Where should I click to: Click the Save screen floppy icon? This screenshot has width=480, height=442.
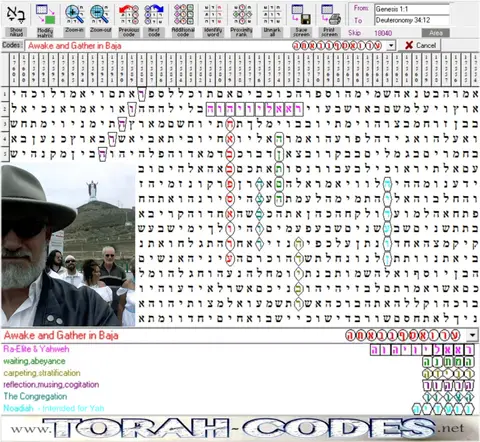301,15
